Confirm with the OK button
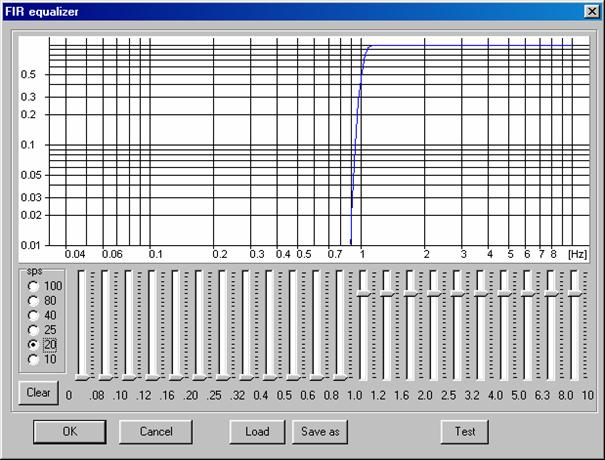 point(70,431)
